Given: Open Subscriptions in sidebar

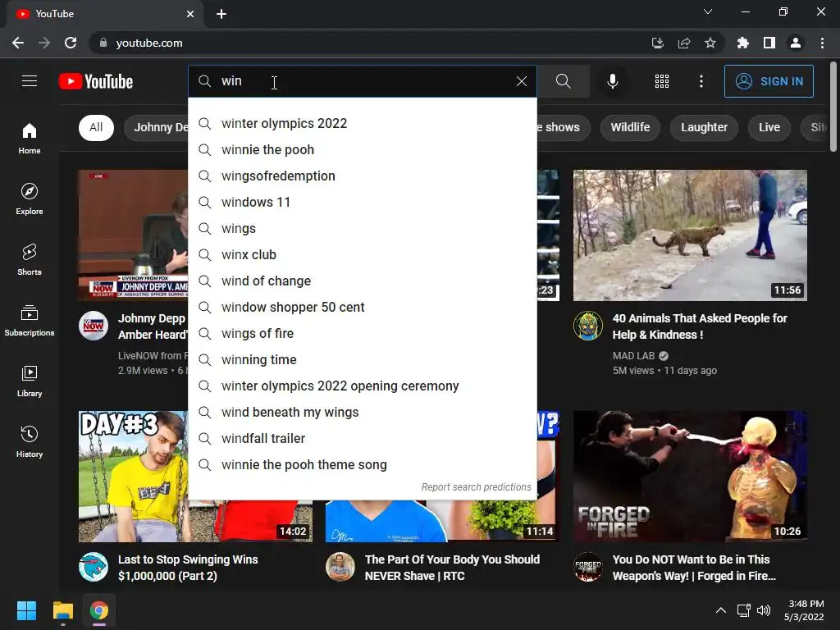Looking at the screenshot, I should (30, 321).
